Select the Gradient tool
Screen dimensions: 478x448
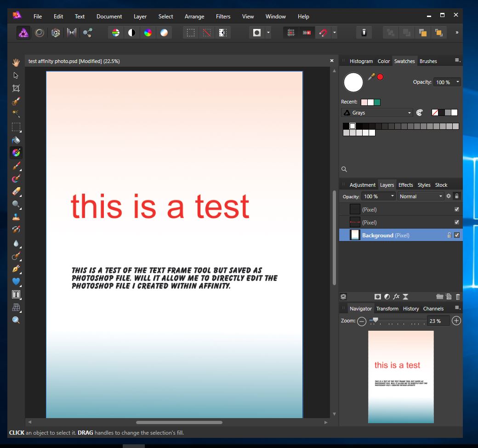[16, 153]
